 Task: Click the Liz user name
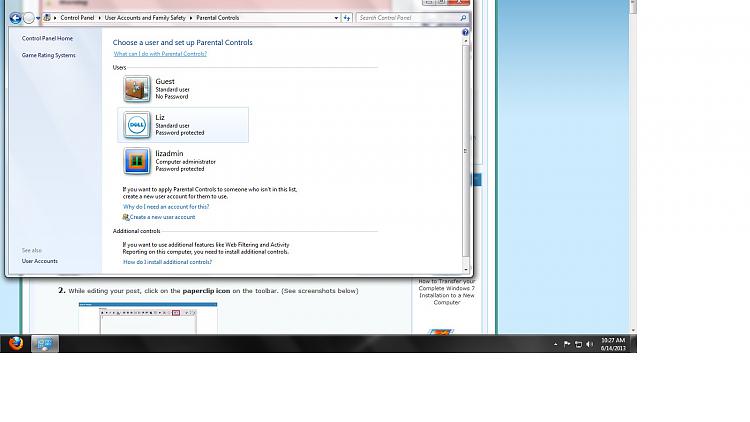coord(160,117)
